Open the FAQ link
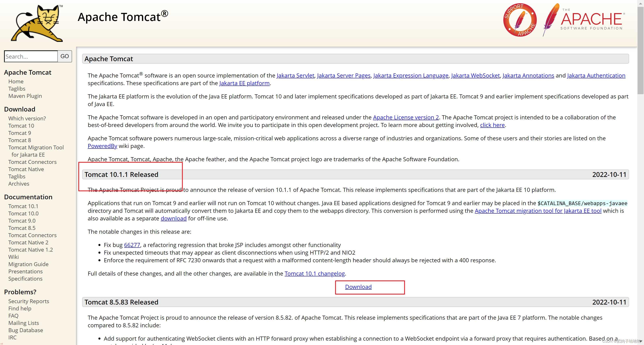The width and height of the screenshot is (644, 345). [13, 316]
